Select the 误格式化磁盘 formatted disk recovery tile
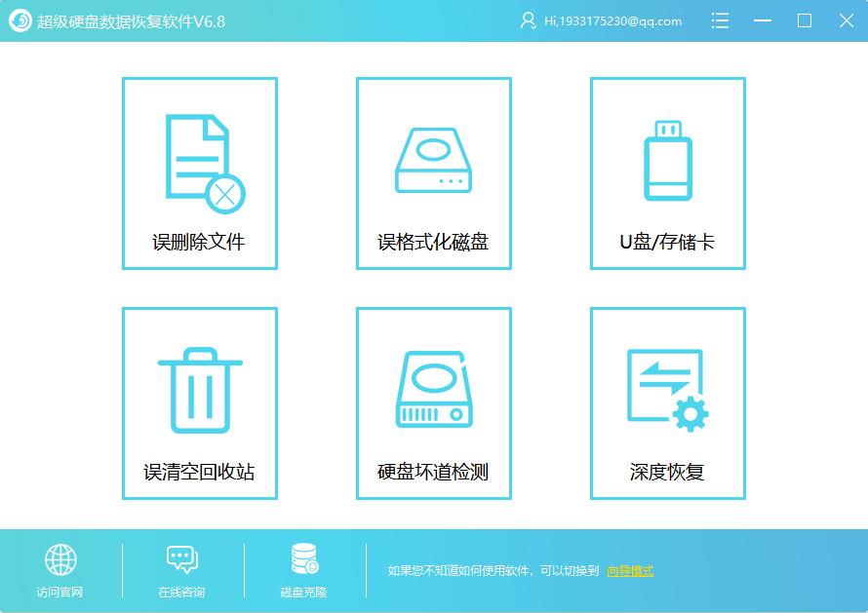 [433, 173]
